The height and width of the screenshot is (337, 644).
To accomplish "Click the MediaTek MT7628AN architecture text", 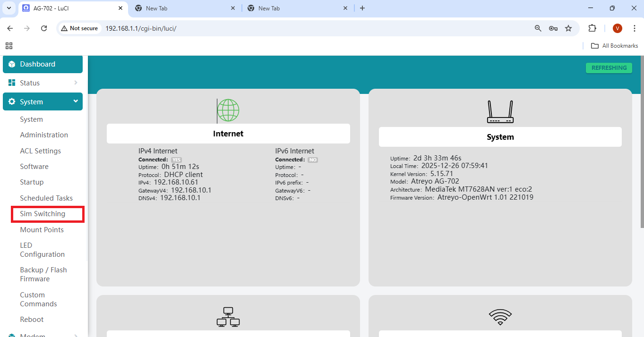I will (x=479, y=189).
